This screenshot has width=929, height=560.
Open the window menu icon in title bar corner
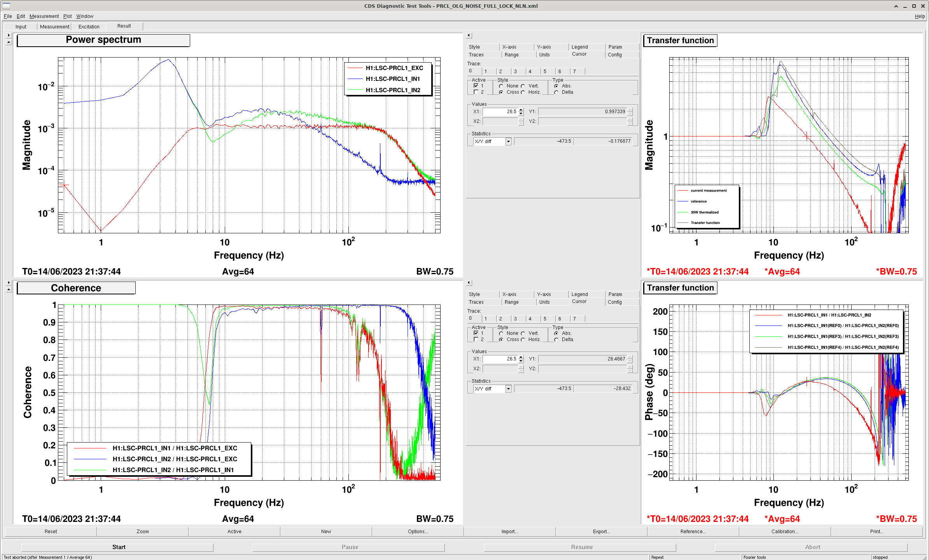6,6
